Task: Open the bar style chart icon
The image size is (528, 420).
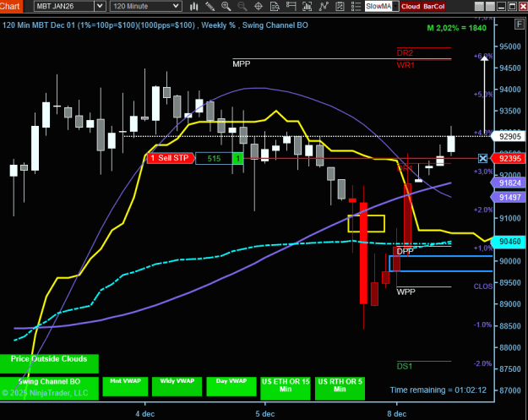Action: point(194,6)
